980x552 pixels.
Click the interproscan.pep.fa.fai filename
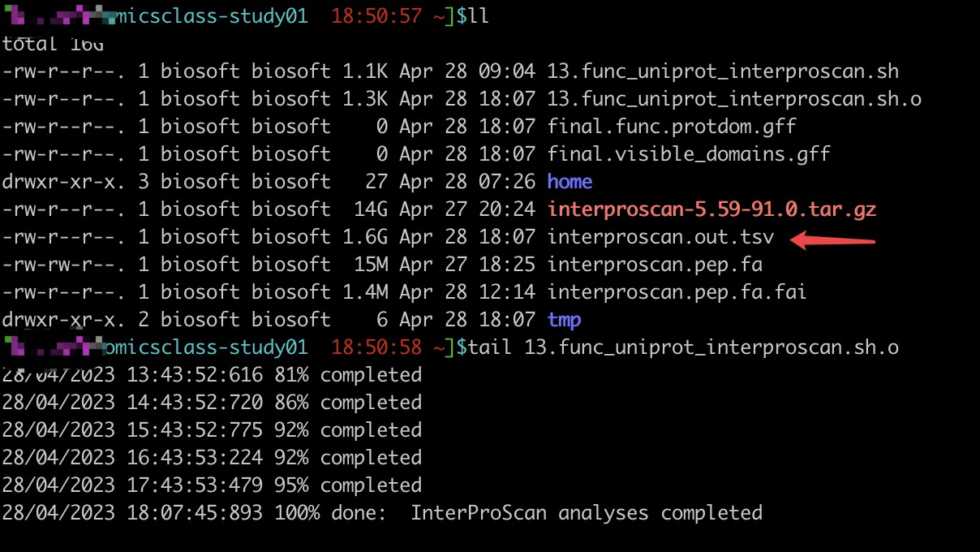(x=677, y=292)
